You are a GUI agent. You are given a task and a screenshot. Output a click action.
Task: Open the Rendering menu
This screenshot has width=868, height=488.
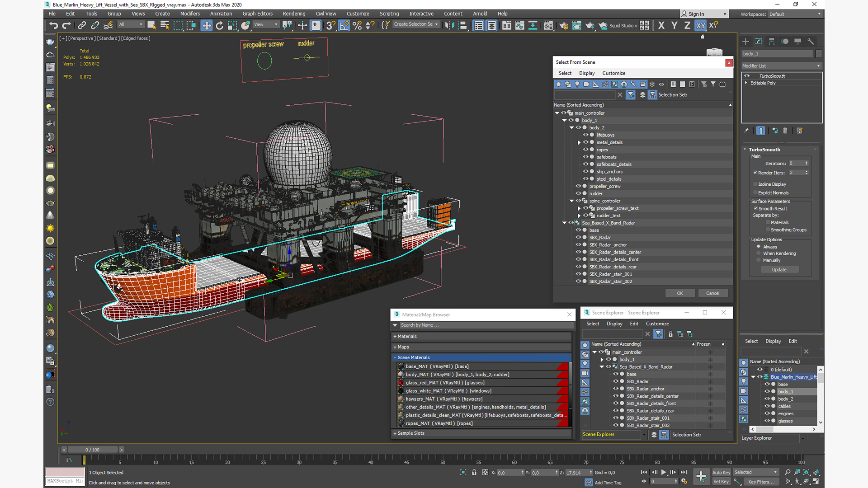point(294,14)
